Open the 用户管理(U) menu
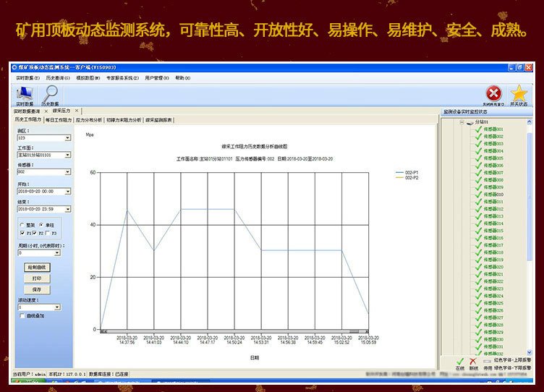Screen dimensions: 544x392 click(x=157, y=78)
